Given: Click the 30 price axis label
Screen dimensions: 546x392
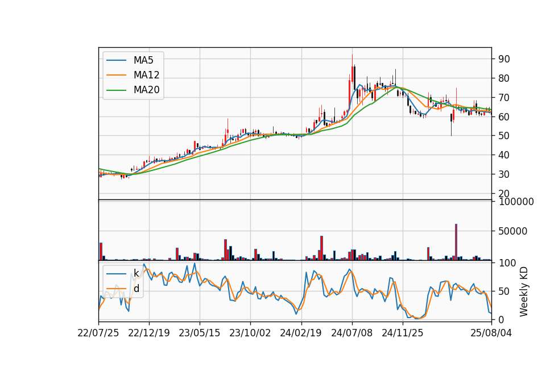Looking at the screenshot, I should pyautogui.click(x=504, y=174).
